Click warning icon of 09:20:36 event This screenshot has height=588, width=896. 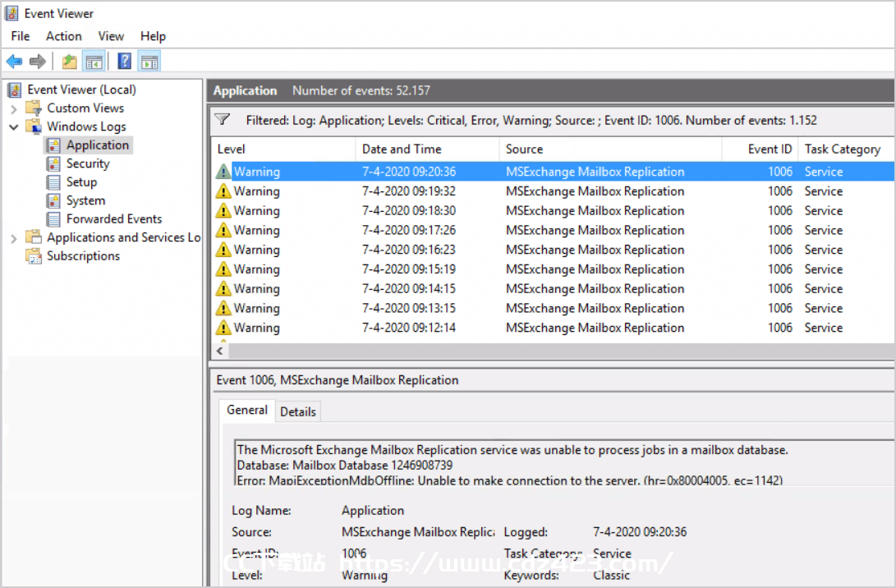223,172
